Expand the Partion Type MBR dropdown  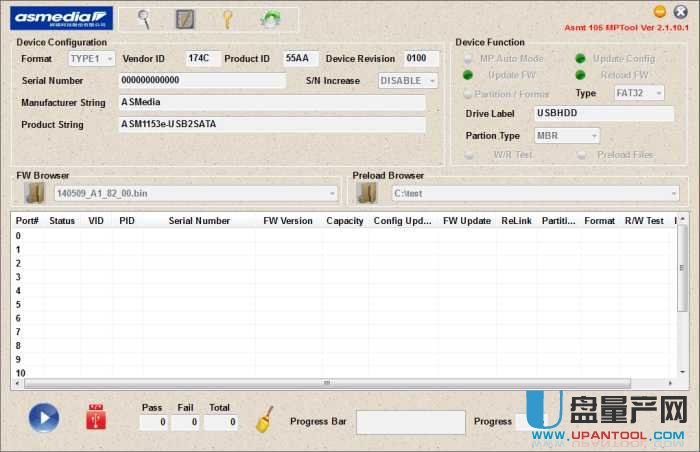566,136
